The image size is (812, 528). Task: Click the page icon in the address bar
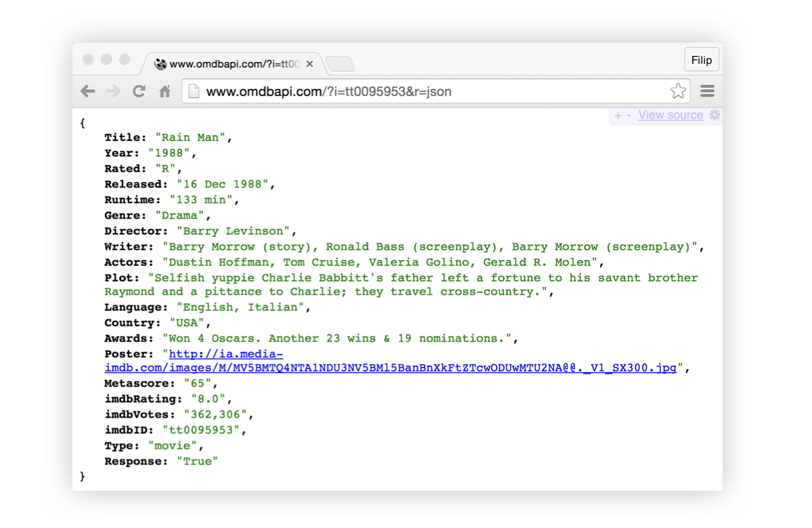[x=194, y=91]
